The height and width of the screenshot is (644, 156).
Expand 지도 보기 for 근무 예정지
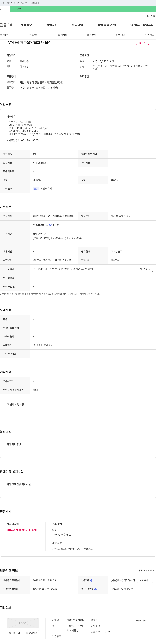[x=145, y=269]
